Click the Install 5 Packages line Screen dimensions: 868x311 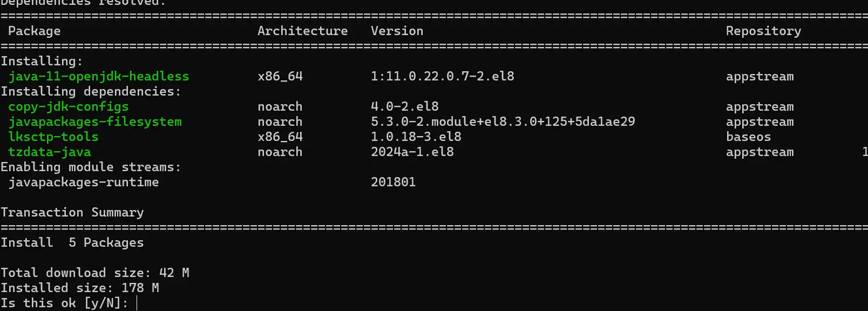[72, 243]
